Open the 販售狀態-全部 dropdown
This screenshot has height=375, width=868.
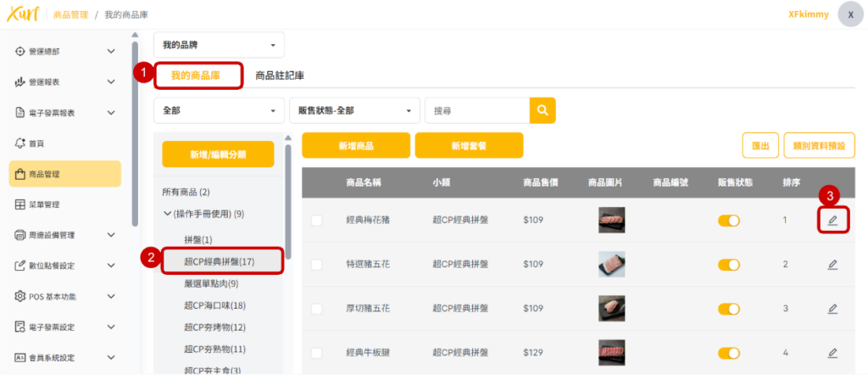point(354,110)
